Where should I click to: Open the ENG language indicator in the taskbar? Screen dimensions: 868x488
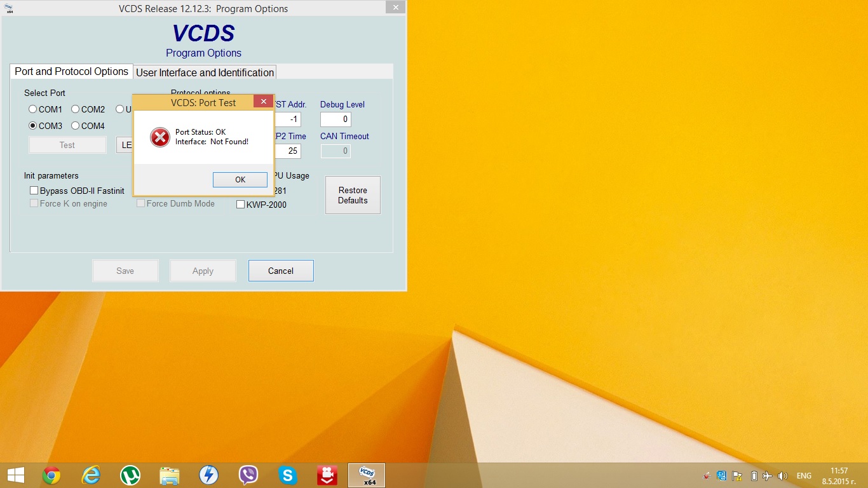coord(804,476)
